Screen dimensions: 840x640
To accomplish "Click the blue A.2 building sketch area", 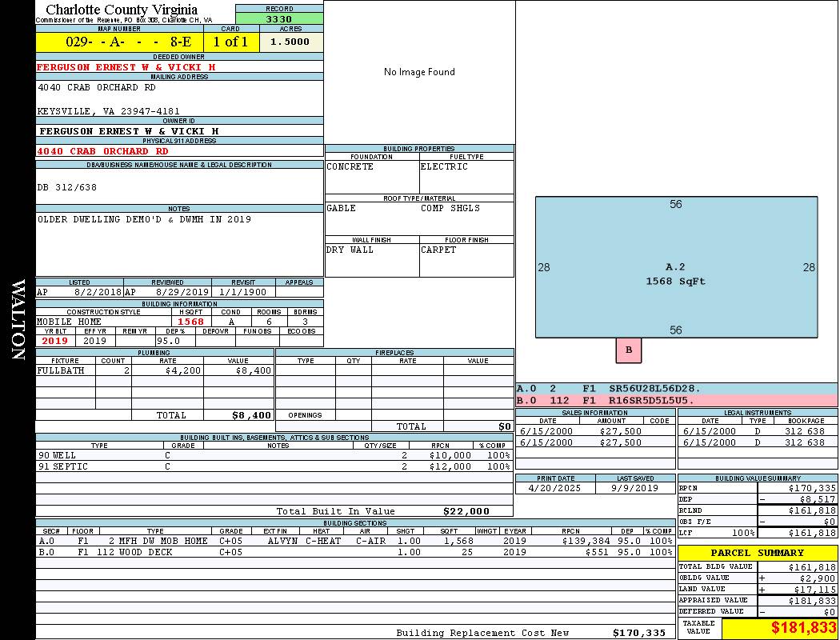I will [x=676, y=267].
